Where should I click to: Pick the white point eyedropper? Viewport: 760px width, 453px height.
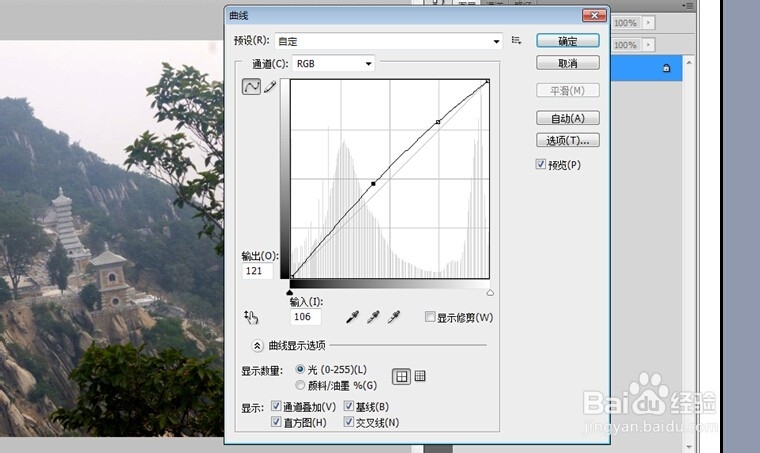pos(394,317)
